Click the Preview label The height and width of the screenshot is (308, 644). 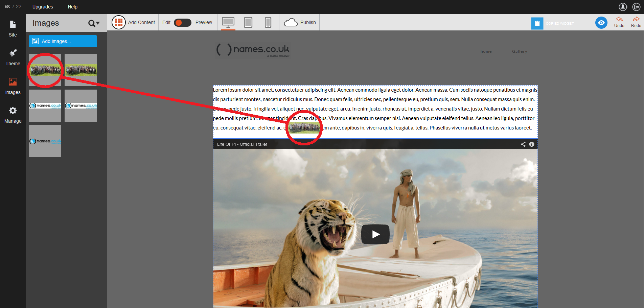(204, 22)
